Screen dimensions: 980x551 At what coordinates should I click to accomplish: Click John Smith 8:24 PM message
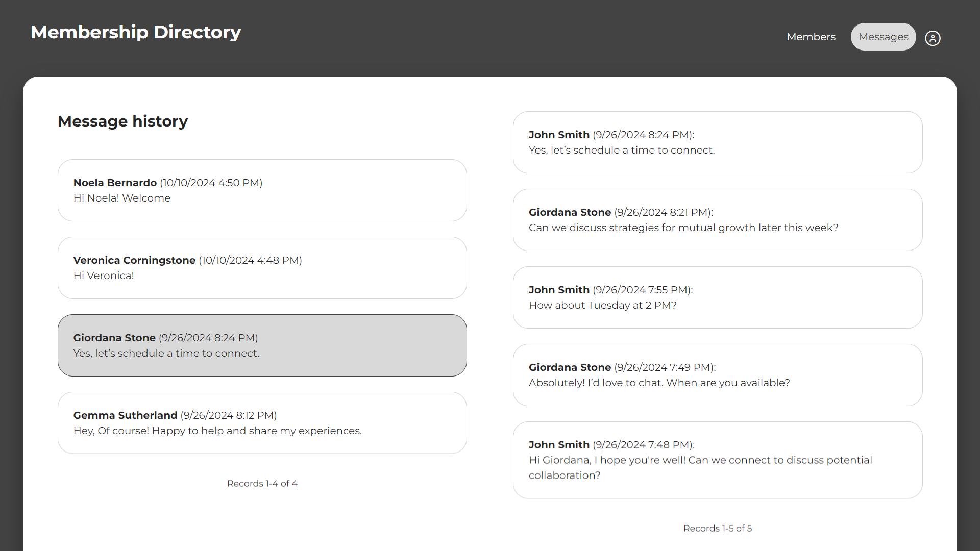pyautogui.click(x=718, y=142)
